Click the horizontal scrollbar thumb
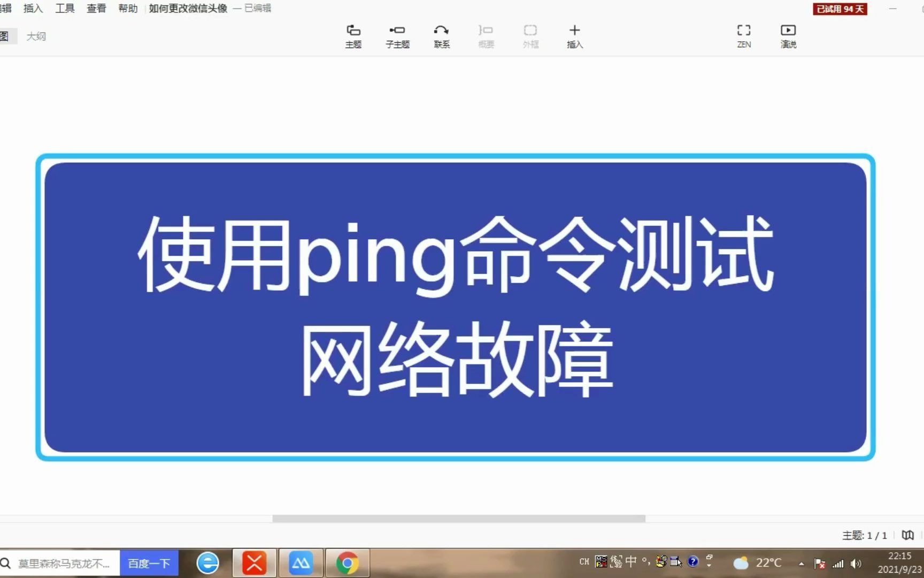 (x=459, y=518)
